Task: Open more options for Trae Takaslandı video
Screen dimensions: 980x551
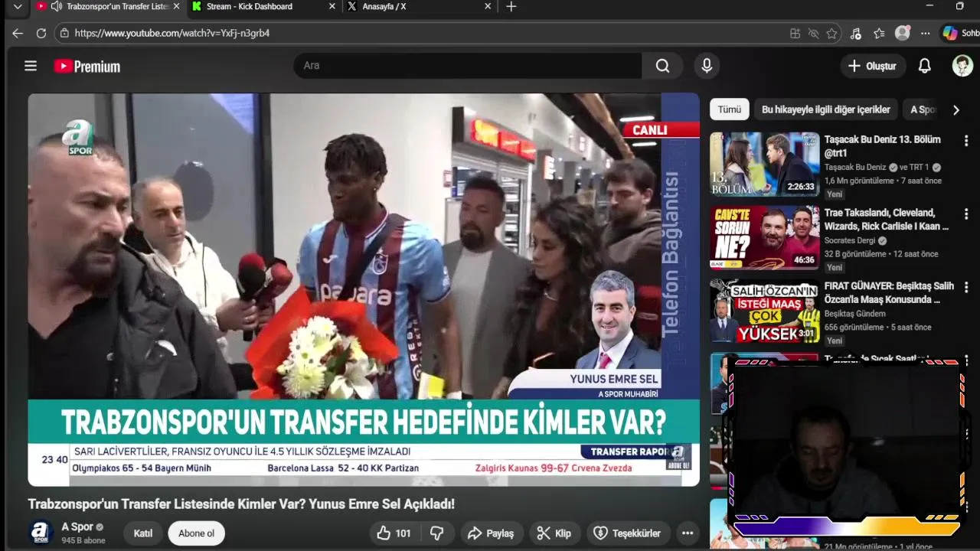Action: pyautogui.click(x=966, y=214)
